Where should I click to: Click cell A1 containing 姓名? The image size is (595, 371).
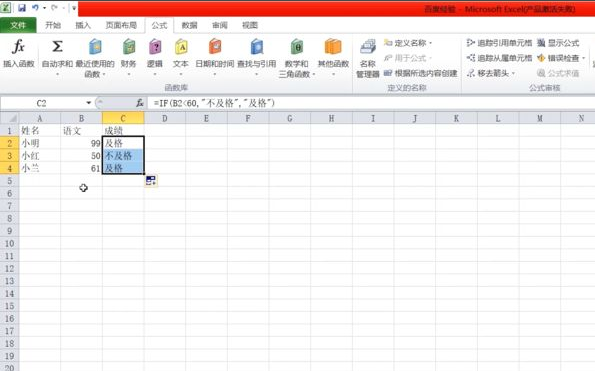tap(39, 131)
